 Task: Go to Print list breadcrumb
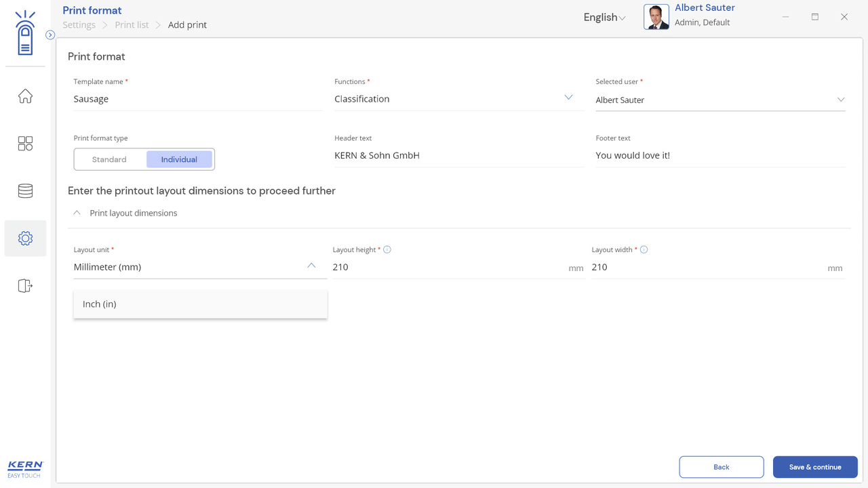[x=132, y=25]
